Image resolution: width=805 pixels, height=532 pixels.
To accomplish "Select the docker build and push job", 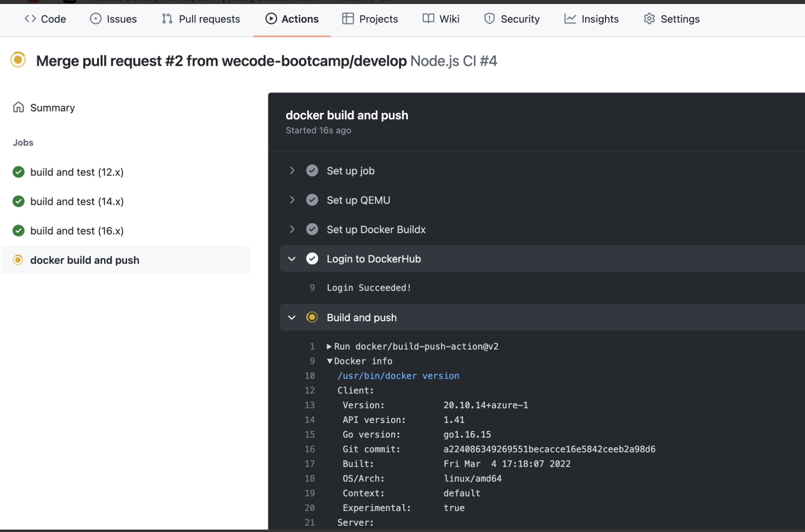I will pos(85,260).
